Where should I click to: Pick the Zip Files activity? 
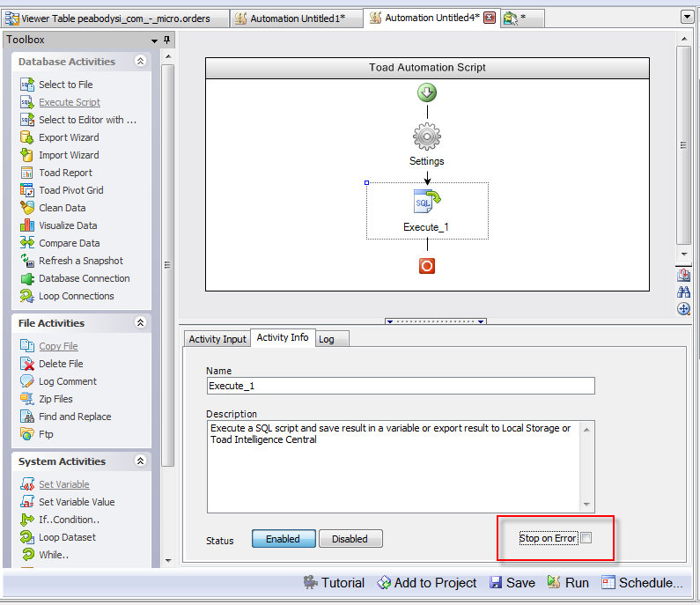(x=46, y=399)
